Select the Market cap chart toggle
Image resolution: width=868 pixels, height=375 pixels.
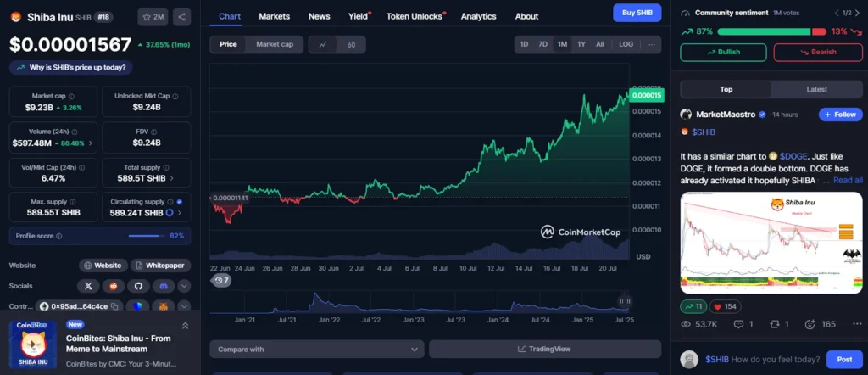pos(275,44)
